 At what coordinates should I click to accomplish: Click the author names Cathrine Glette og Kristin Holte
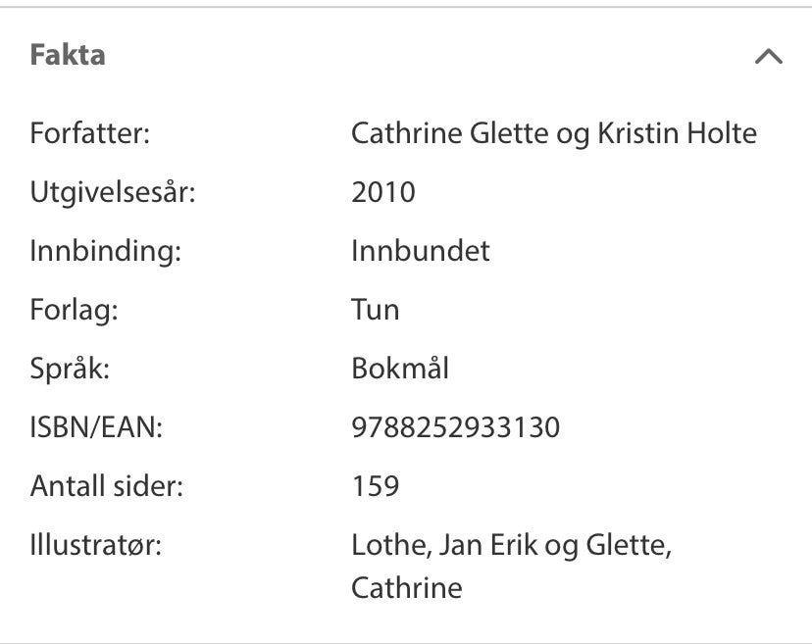[555, 132]
